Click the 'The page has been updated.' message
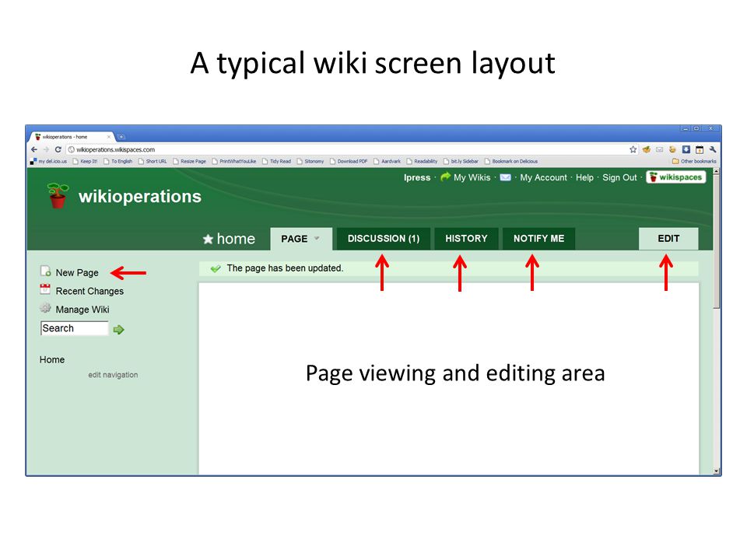 [285, 268]
